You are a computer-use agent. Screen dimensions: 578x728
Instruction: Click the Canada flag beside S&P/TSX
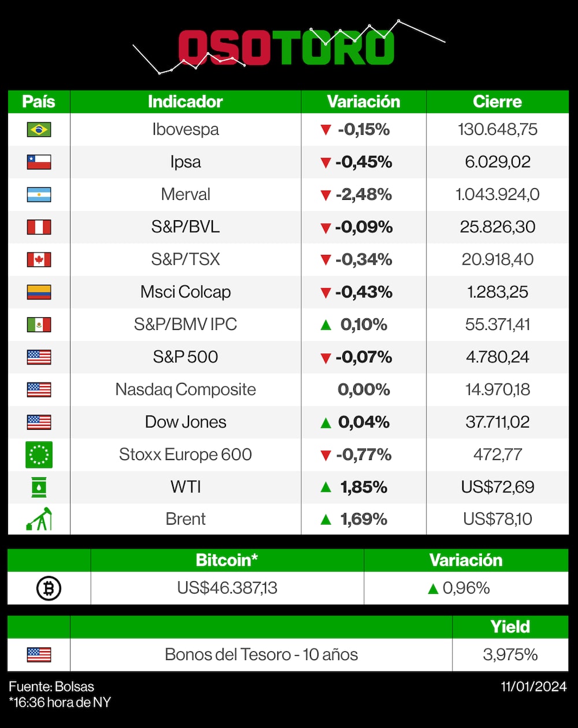click(39, 259)
